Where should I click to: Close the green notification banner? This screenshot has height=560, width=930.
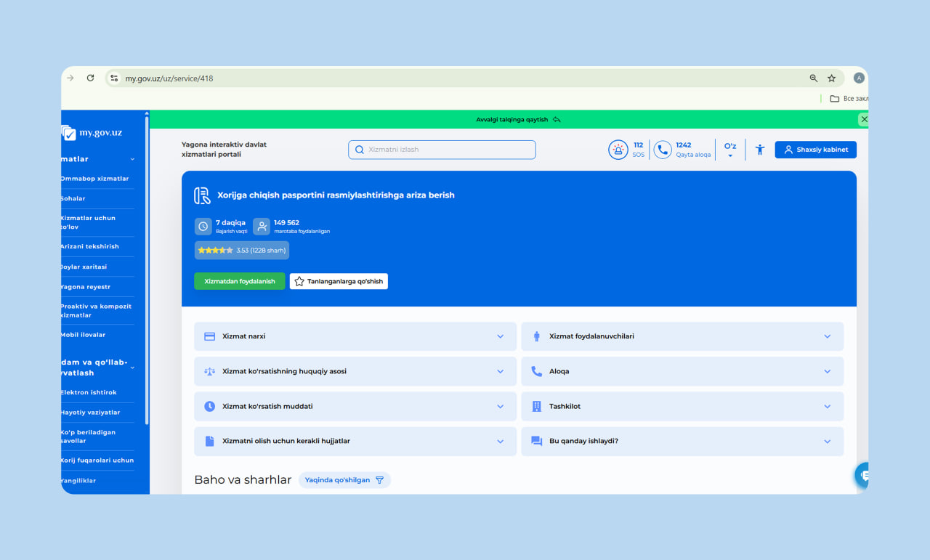863,119
